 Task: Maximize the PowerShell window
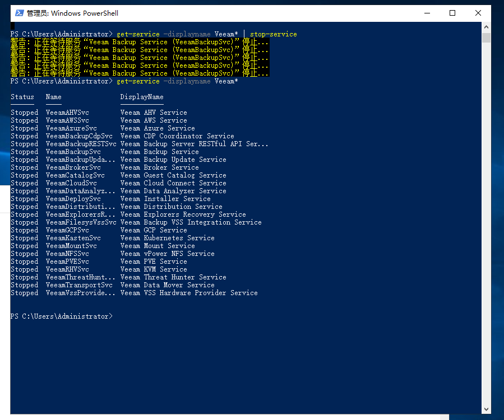click(452, 13)
